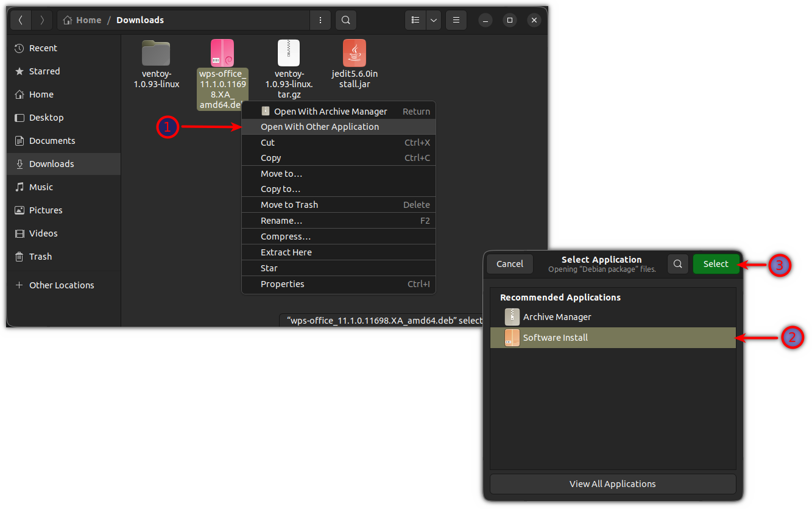This screenshot has height=509, width=812.
Task: Click the back navigation arrow
Action: pyautogui.click(x=21, y=20)
